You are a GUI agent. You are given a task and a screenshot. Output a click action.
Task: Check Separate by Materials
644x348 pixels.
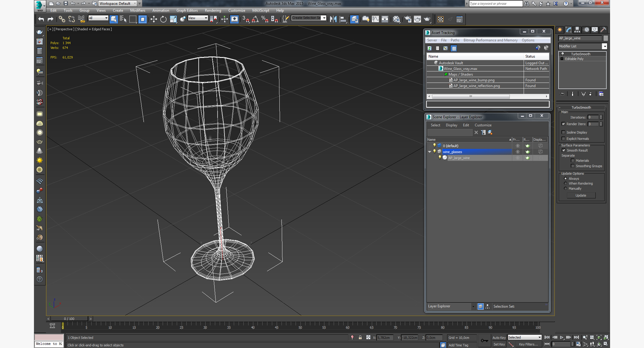point(573,161)
